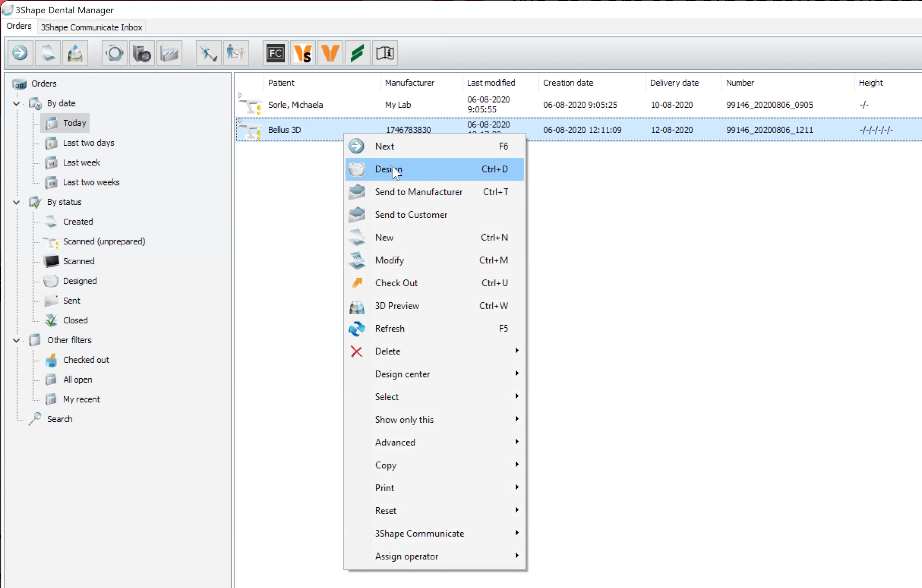Viewport: 922px width, 588px height.
Task: Click the FC toolbar icon
Action: [x=275, y=53]
